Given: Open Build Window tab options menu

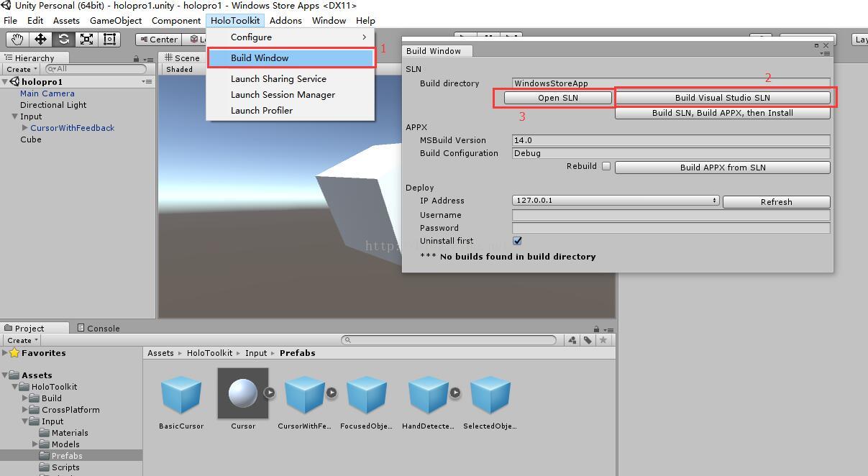Looking at the screenshot, I should pyautogui.click(x=826, y=54).
